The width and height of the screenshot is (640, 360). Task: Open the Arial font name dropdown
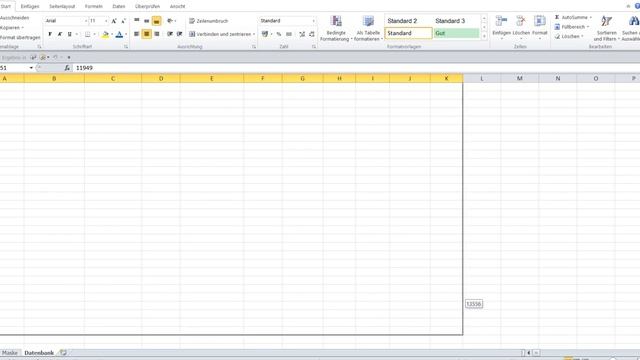point(86,21)
